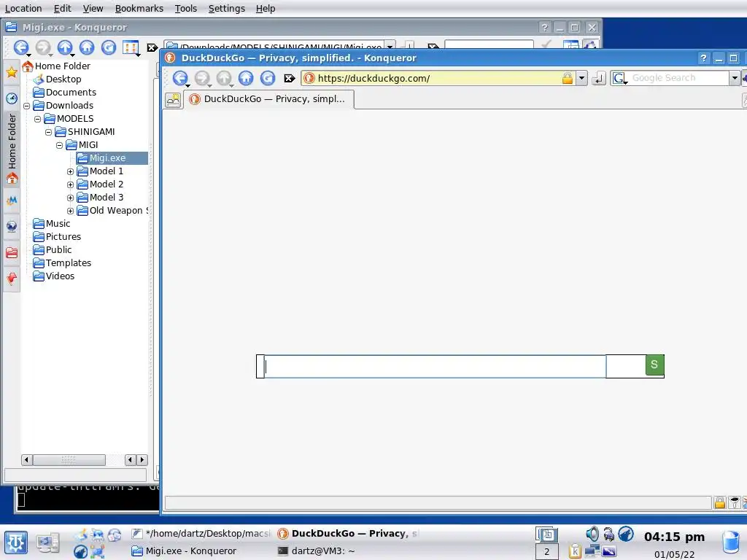The width and height of the screenshot is (747, 560).
Task: Click the Home button in the DuckDuckGo window toolbar
Action: (246, 78)
